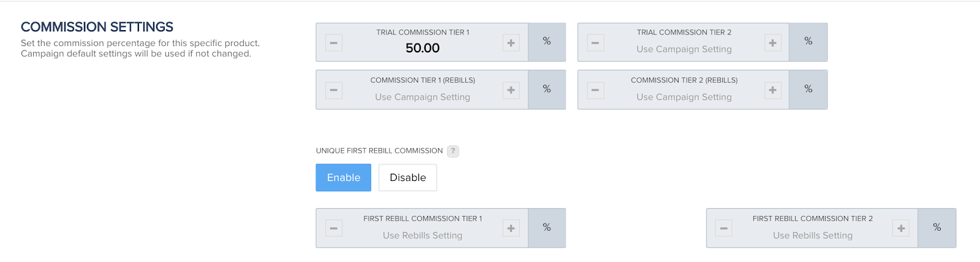Open Unique First Rebill Commission help tooltip

453,151
